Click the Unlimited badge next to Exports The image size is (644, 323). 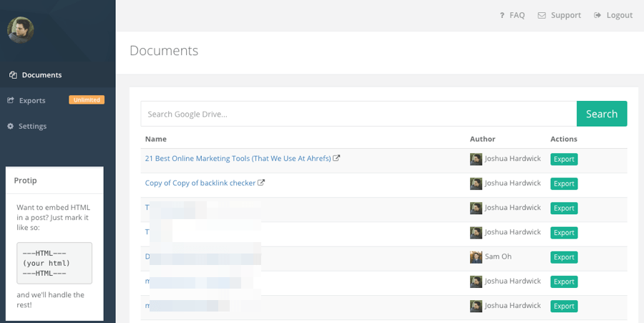(87, 100)
